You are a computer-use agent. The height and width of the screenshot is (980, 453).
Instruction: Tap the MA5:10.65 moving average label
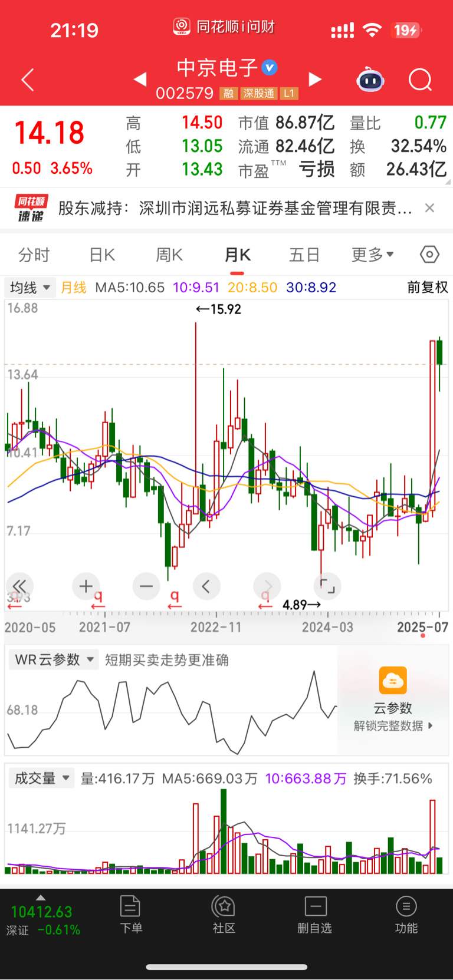(x=130, y=288)
